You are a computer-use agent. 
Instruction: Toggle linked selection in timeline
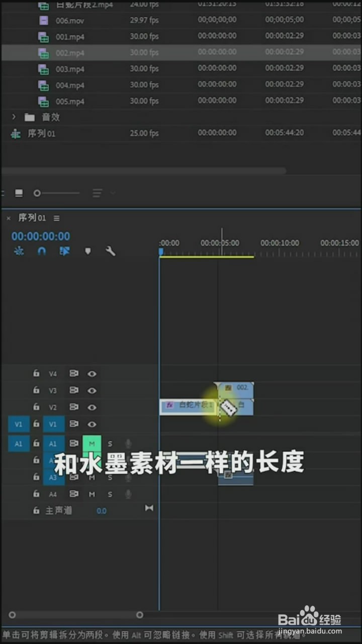click(64, 251)
